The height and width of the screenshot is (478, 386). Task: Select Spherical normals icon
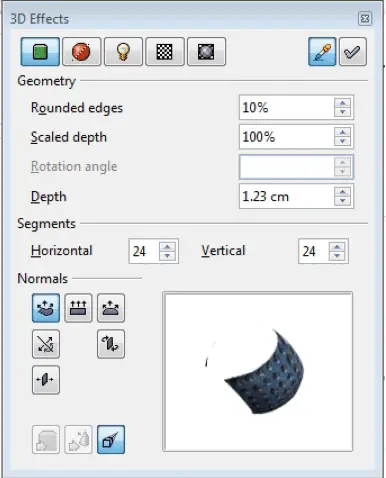pyautogui.click(x=111, y=308)
